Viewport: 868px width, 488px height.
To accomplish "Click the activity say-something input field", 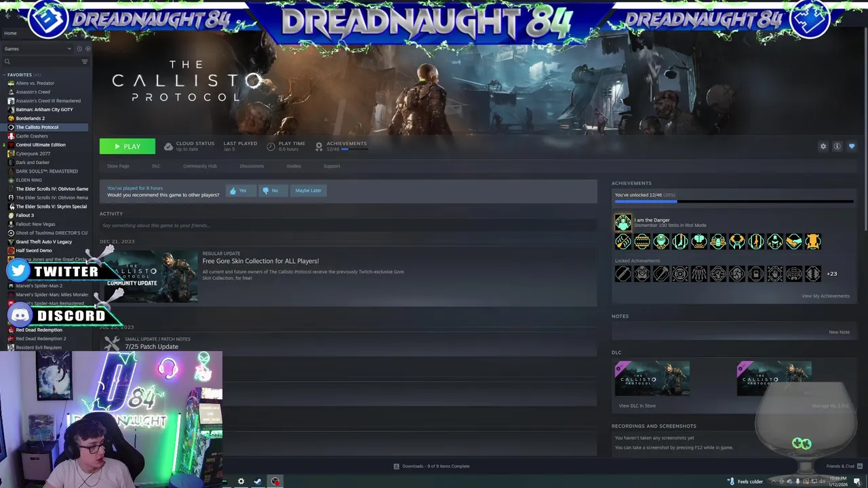I will point(348,225).
